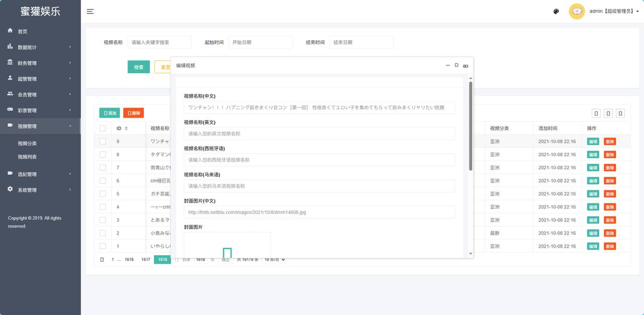
Task: Click the admin avatar icon
Action: (x=576, y=11)
